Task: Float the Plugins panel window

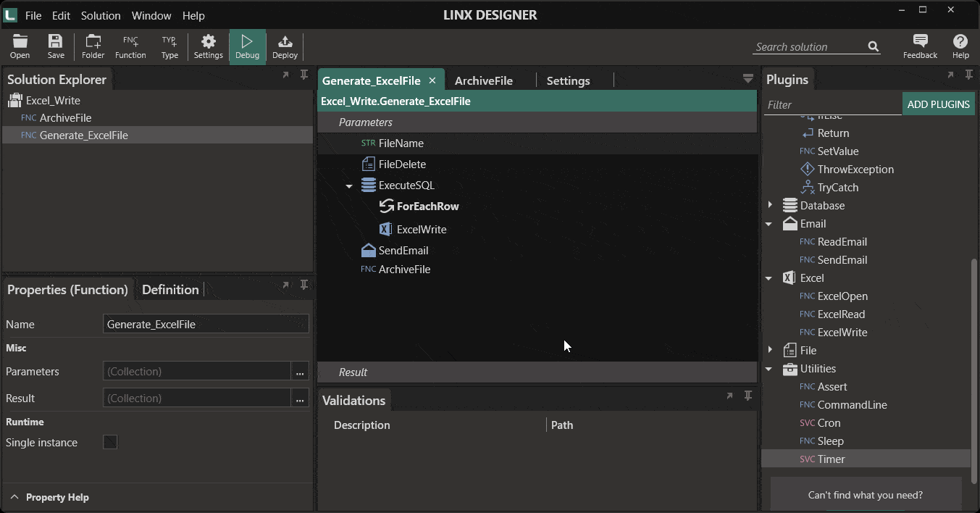Action: click(x=950, y=75)
